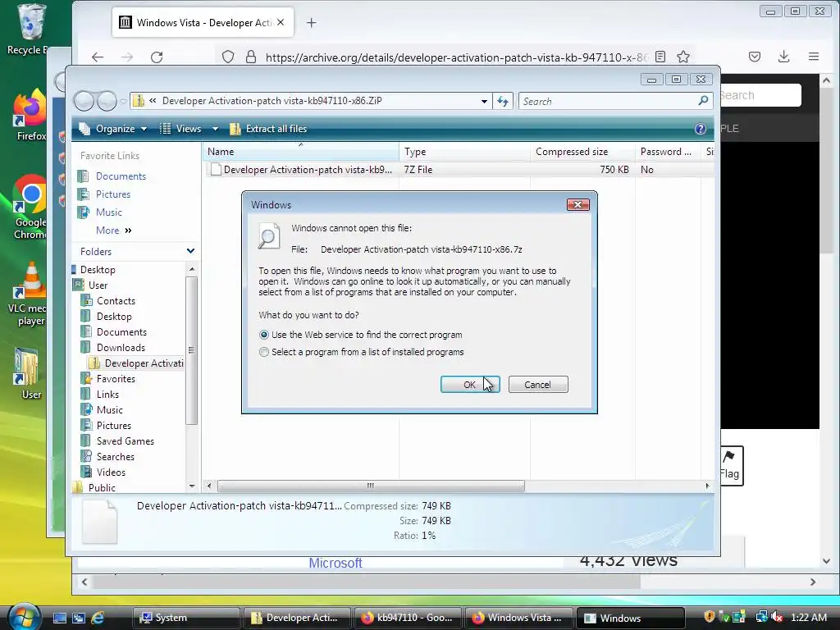The image size is (840, 630).
Task: Click Extract all files in toolbar
Action: 268,129
